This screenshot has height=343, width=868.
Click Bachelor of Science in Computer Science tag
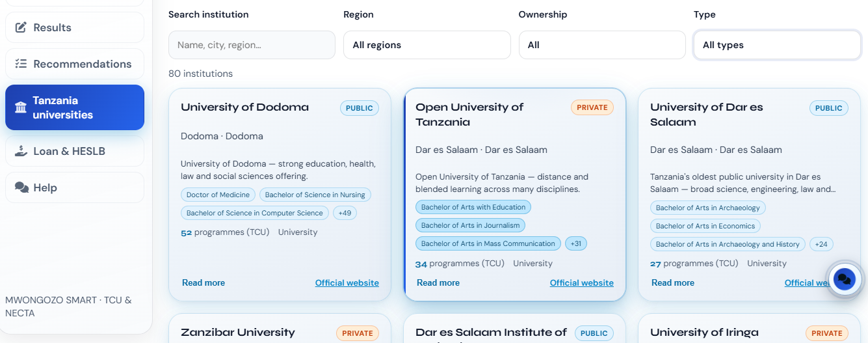(x=255, y=213)
